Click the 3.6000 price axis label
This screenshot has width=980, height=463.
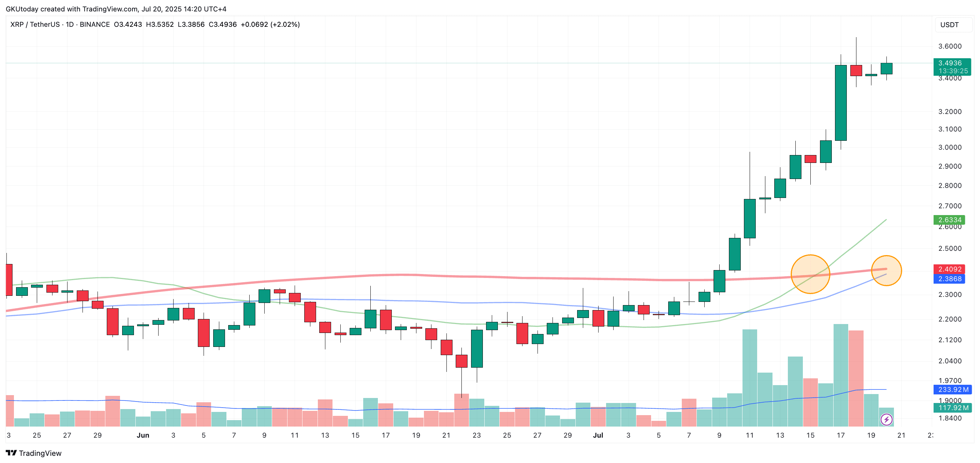click(950, 46)
